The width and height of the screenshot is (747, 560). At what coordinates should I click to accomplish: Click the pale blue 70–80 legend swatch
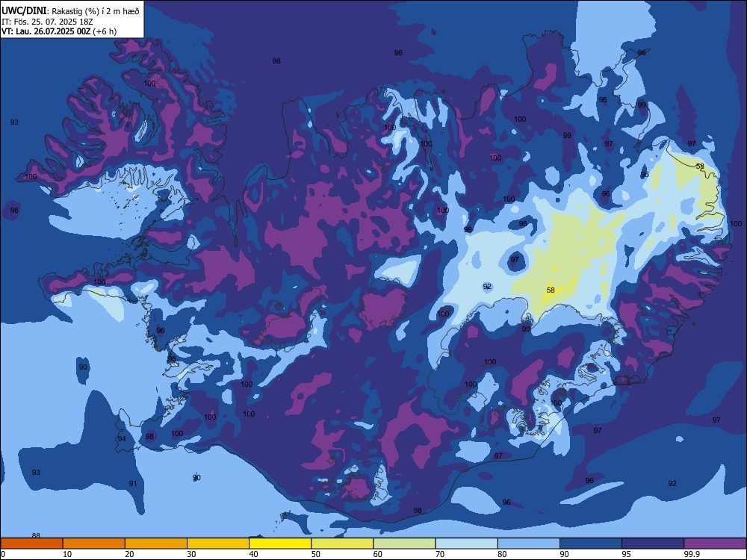tap(466, 544)
